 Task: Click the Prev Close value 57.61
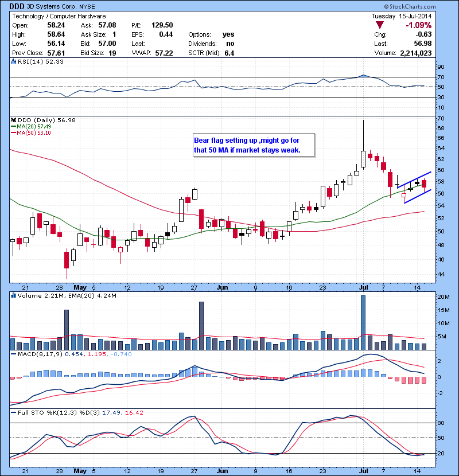click(56, 53)
